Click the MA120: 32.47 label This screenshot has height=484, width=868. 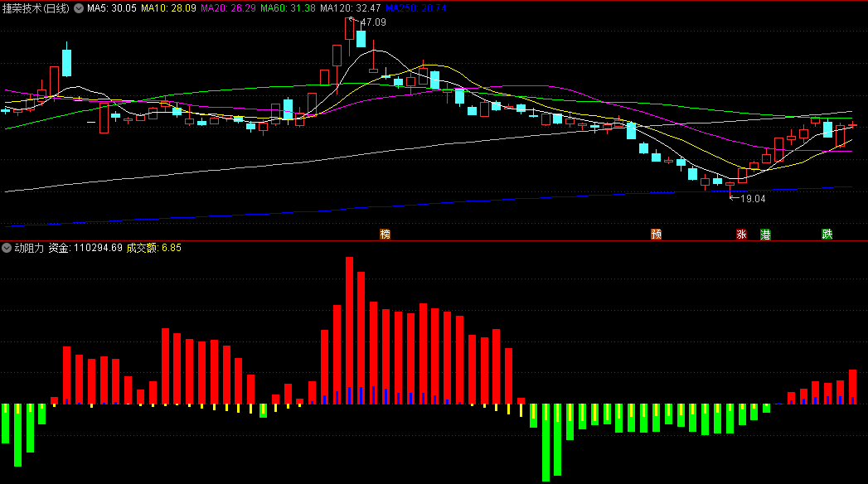pyautogui.click(x=351, y=8)
